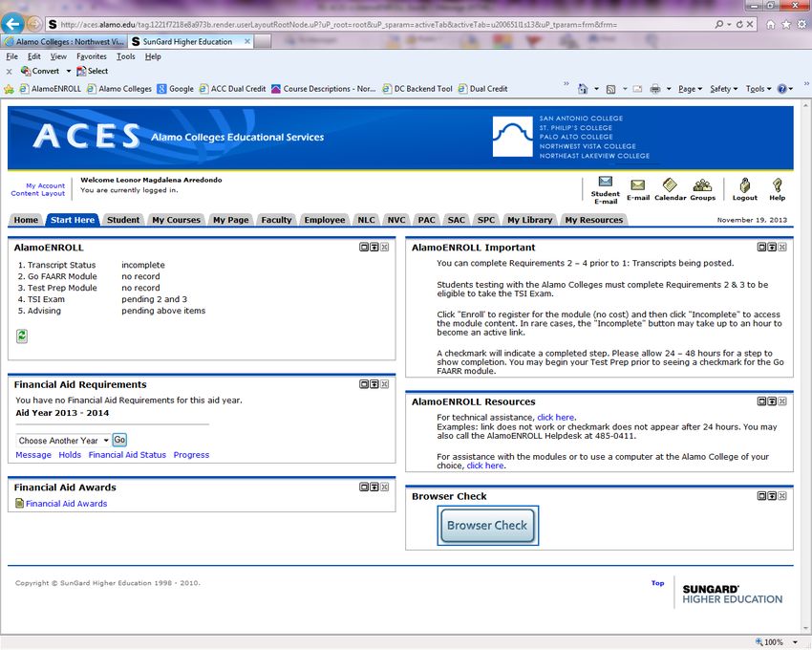Open the Financial Aid Status link

coord(127,455)
